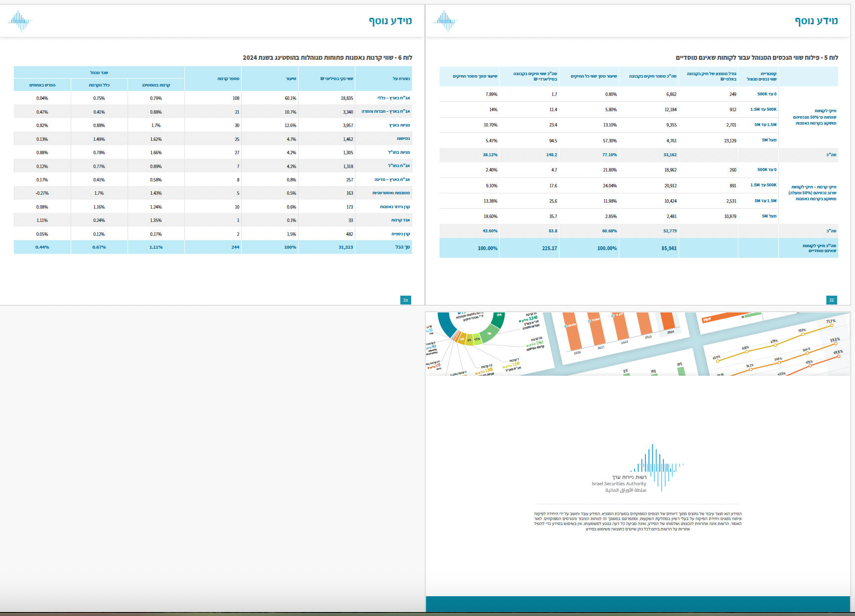The width and height of the screenshot is (855, 616).
Task: Click the 'מידע נוסף' heading on page 22
Action: click(816, 20)
